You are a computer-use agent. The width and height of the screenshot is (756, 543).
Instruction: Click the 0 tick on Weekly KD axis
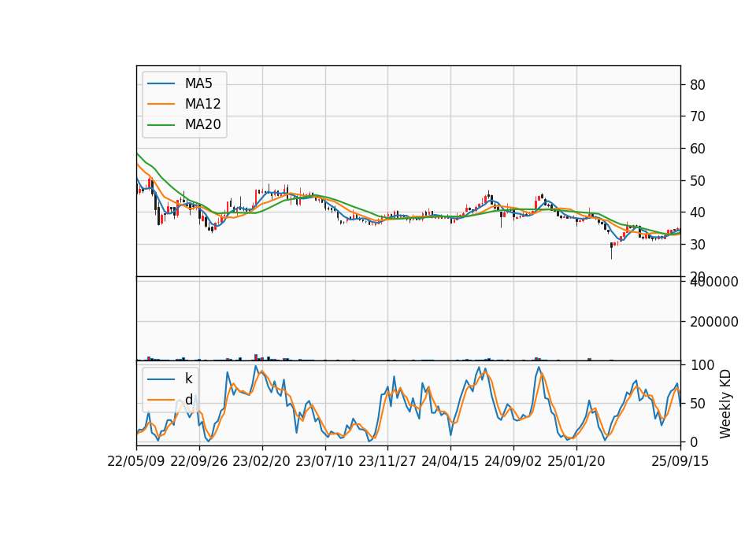pyautogui.click(x=694, y=441)
